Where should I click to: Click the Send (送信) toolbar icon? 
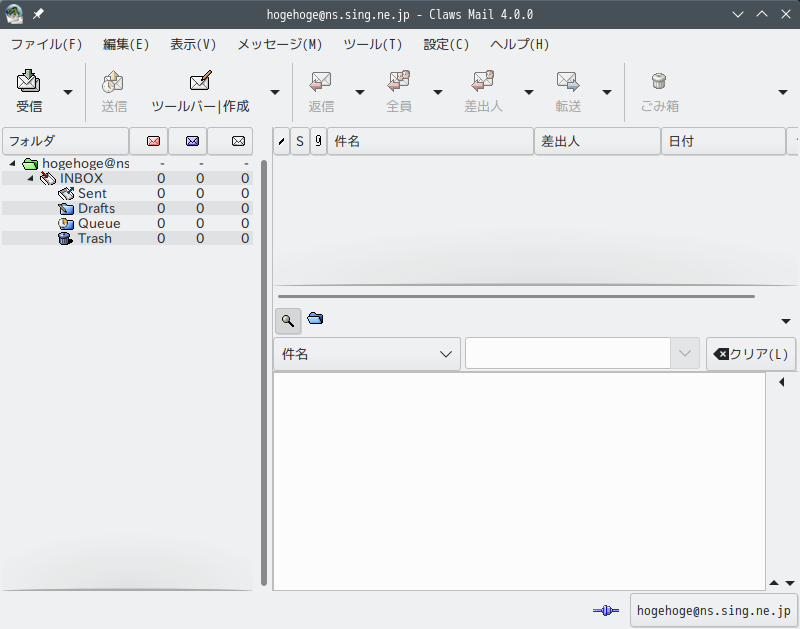pyautogui.click(x=113, y=81)
